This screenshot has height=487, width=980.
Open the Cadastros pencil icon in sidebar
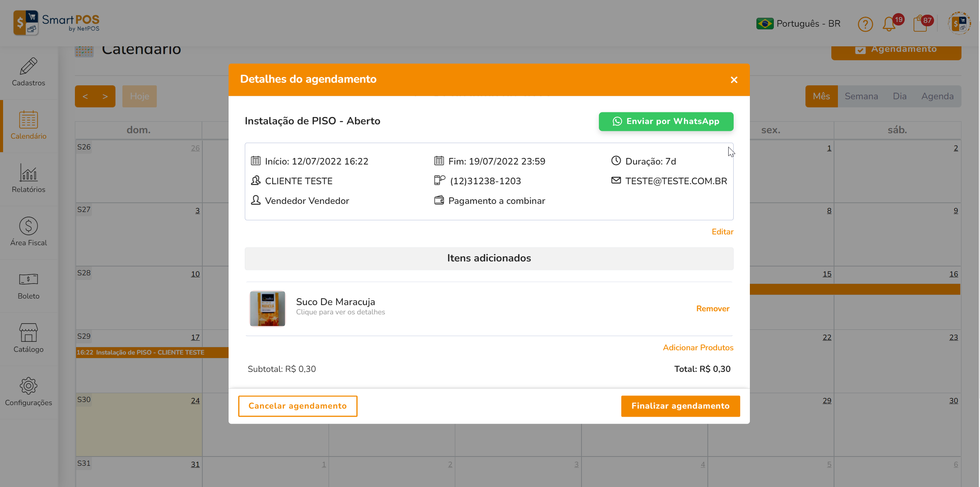tap(29, 66)
